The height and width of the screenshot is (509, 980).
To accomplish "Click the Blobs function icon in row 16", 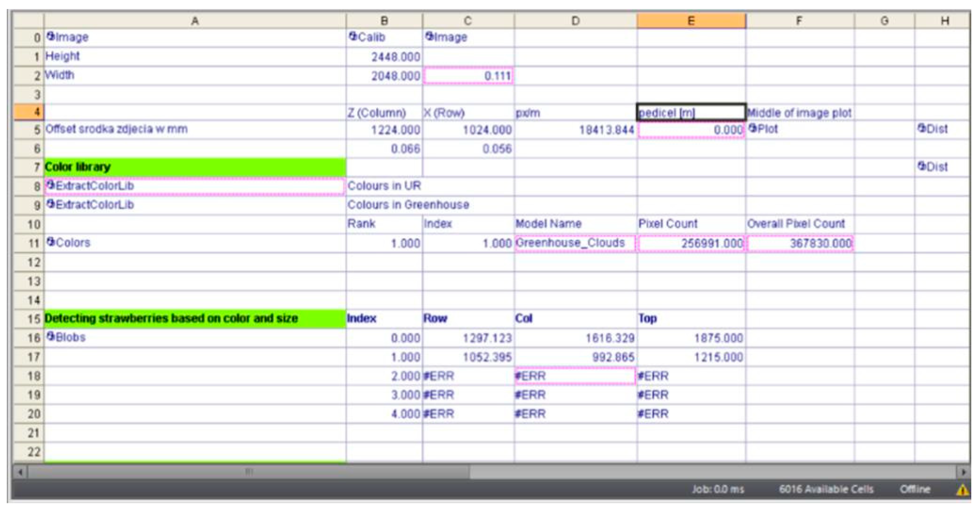I will (x=50, y=337).
